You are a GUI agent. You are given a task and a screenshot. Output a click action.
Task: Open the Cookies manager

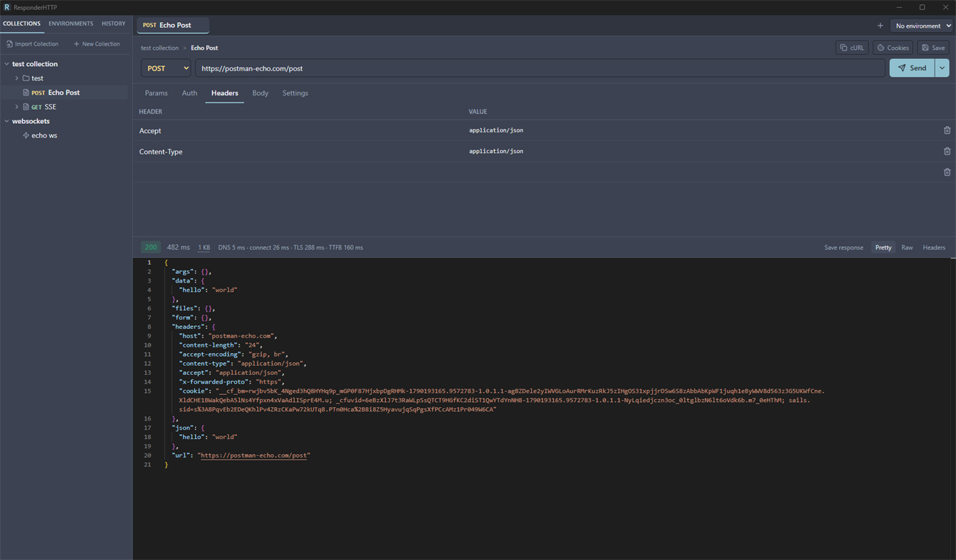click(x=893, y=48)
